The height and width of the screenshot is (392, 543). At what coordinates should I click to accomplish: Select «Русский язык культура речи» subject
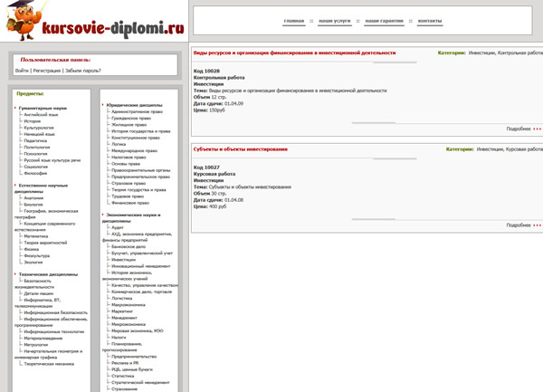(52, 160)
